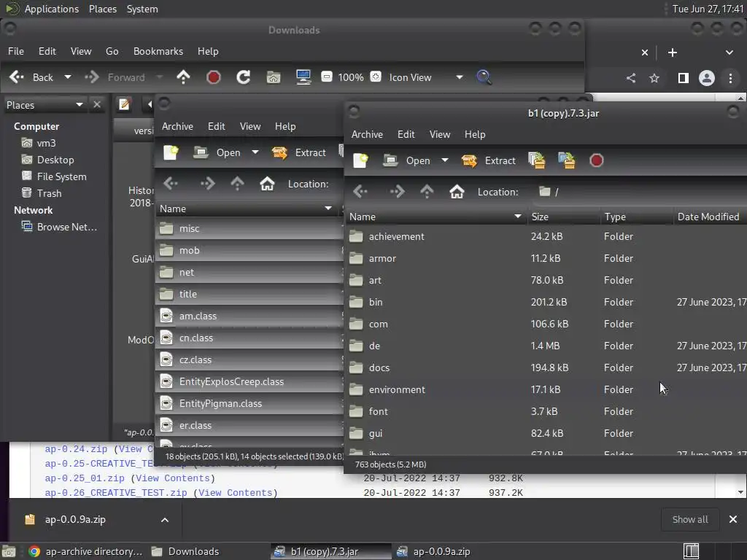
Task: Open the browser tab search chevron
Action: point(729,52)
